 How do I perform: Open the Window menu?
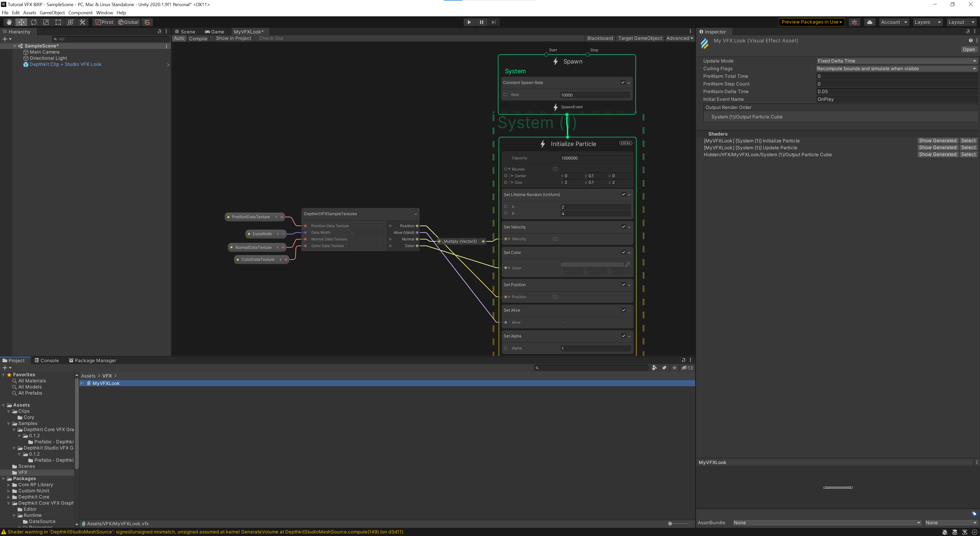(x=105, y=13)
